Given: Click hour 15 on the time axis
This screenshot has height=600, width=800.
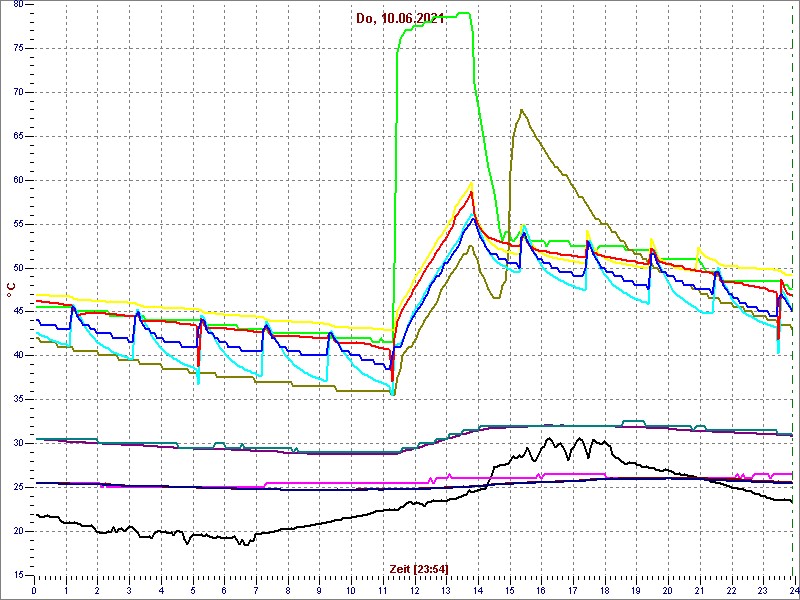Looking at the screenshot, I should pos(510,590).
